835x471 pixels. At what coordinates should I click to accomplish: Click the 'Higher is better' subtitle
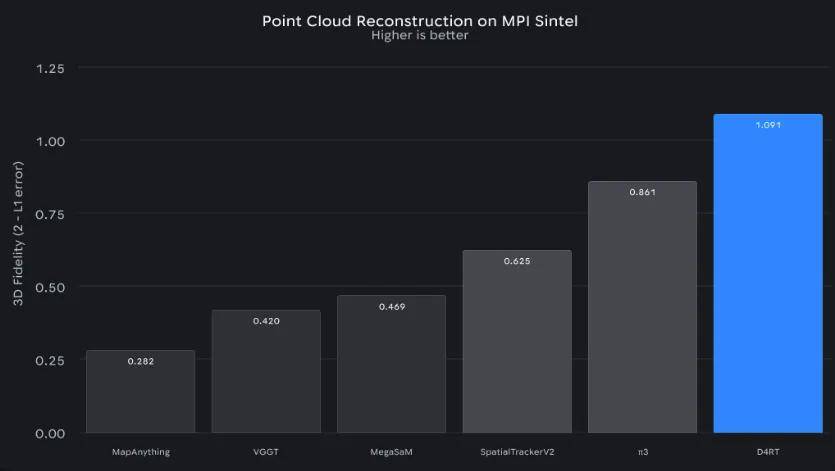coord(418,36)
